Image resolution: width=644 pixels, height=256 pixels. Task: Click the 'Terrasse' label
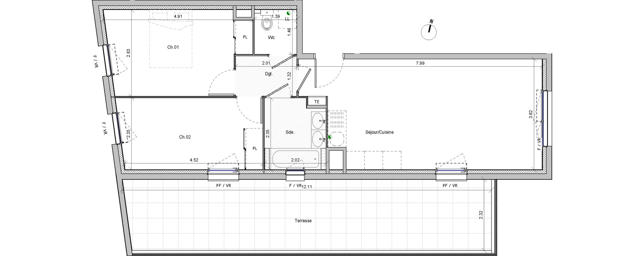click(x=303, y=221)
